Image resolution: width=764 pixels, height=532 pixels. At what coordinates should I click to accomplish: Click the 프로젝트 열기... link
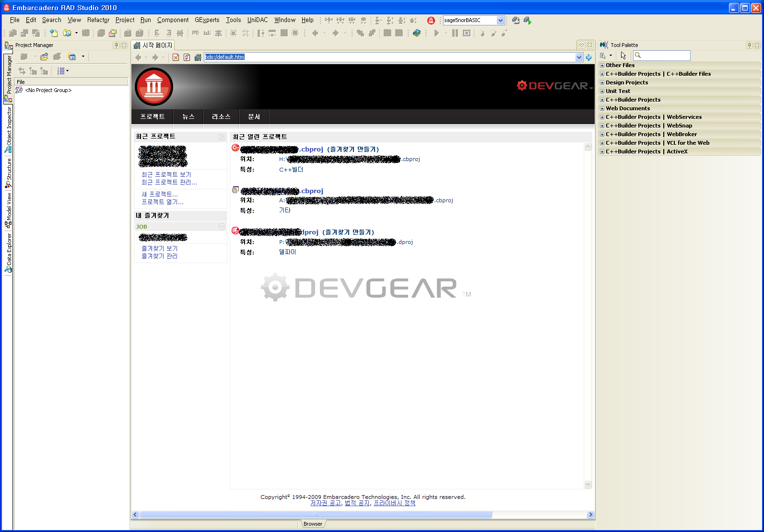pyautogui.click(x=162, y=202)
